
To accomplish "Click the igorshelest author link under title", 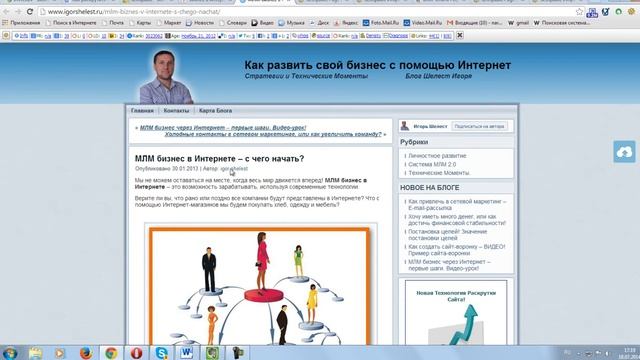I will 234,169.
